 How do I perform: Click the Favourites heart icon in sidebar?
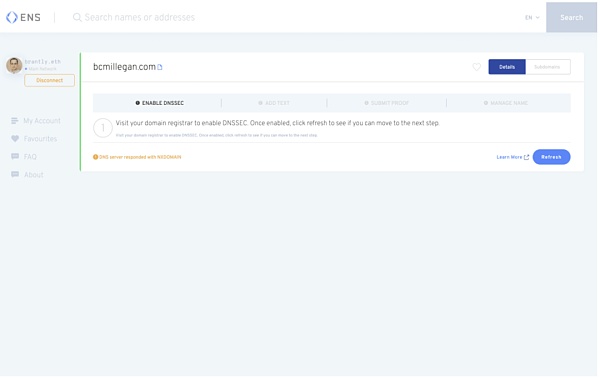pos(15,139)
